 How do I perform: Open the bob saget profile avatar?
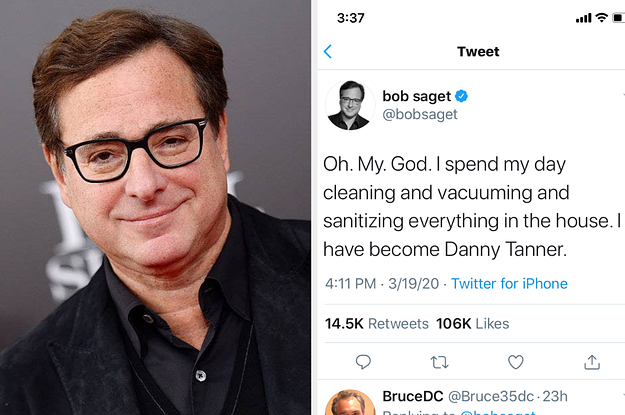tap(350, 105)
